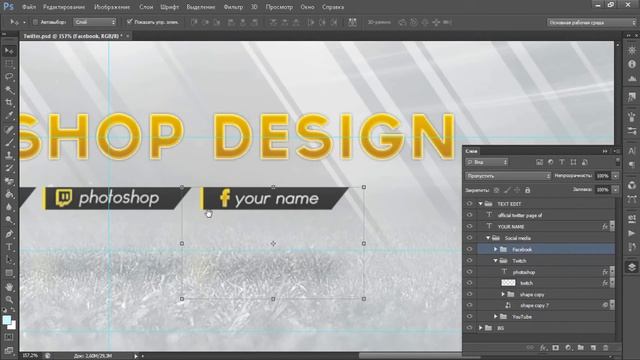Hide the photoshop text layer
This screenshot has width=640, height=360.
[469, 272]
